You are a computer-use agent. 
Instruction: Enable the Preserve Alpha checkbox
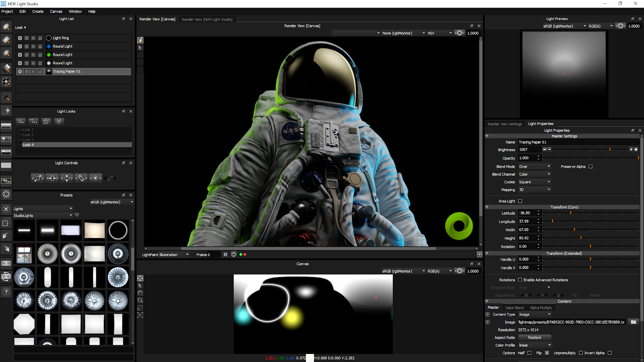[x=590, y=167]
